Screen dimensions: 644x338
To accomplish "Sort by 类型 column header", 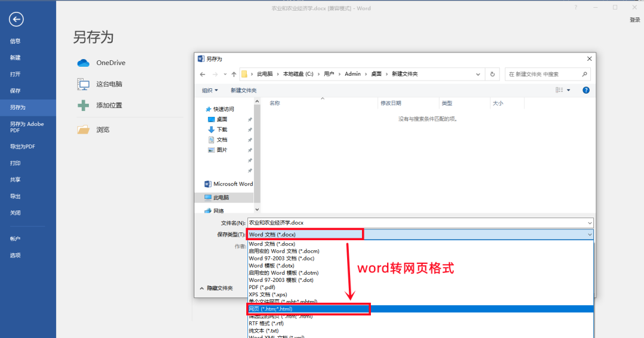I will [x=447, y=104].
